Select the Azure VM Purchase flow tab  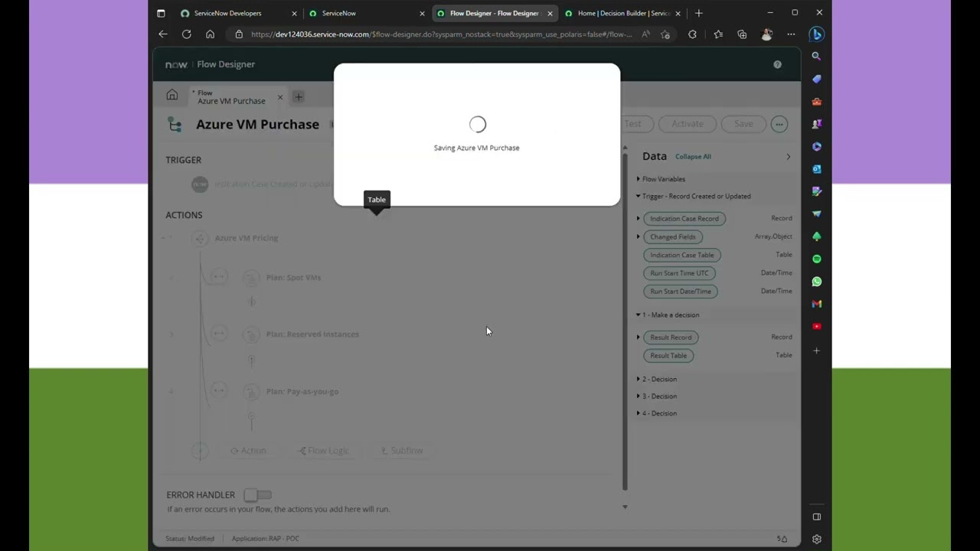tap(231, 97)
